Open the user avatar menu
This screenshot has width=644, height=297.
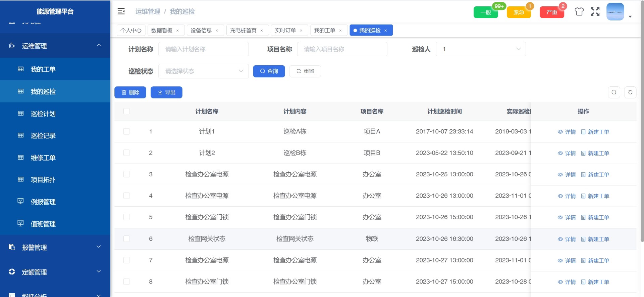click(615, 12)
